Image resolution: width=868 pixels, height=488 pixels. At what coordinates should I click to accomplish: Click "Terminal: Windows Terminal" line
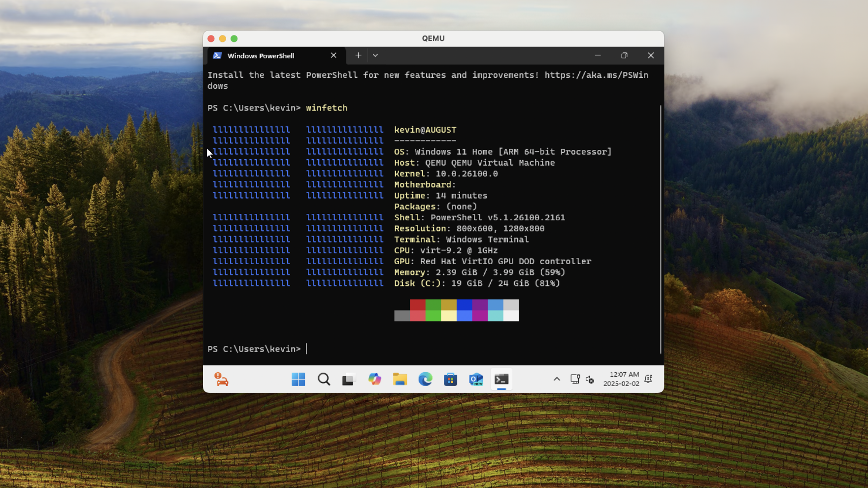462,239
